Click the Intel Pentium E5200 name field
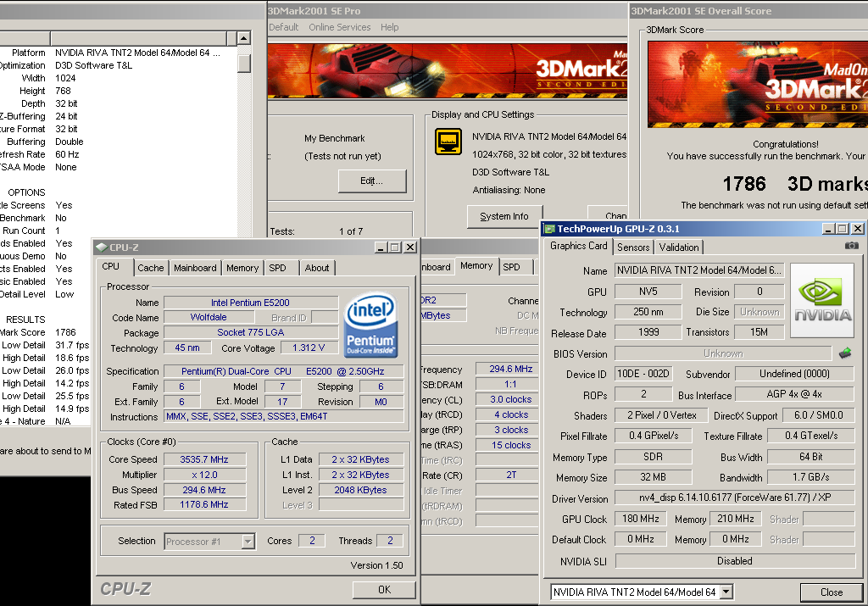This screenshot has height=606, width=868. point(250,303)
